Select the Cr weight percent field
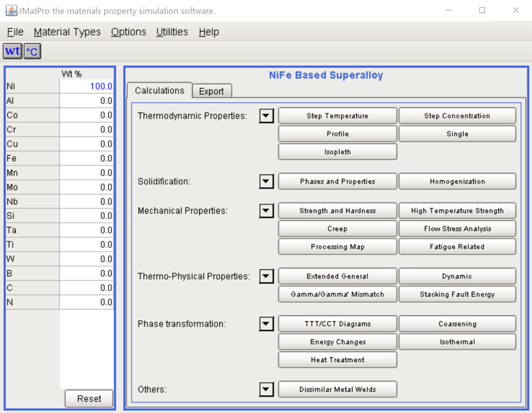 (x=87, y=129)
